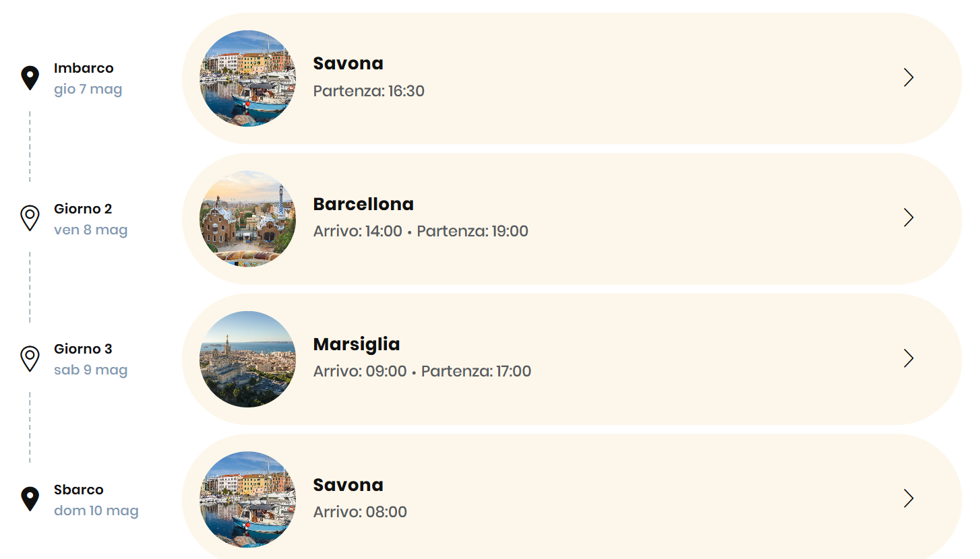Click the Sbarco dom 10 mag label

[x=96, y=500]
